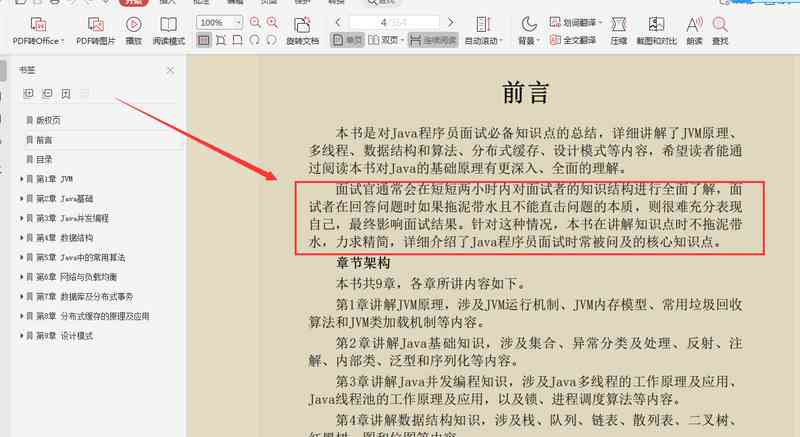Open the 第9章 设计模式 bookmark
Screen dimensions: 800x437
point(64,336)
